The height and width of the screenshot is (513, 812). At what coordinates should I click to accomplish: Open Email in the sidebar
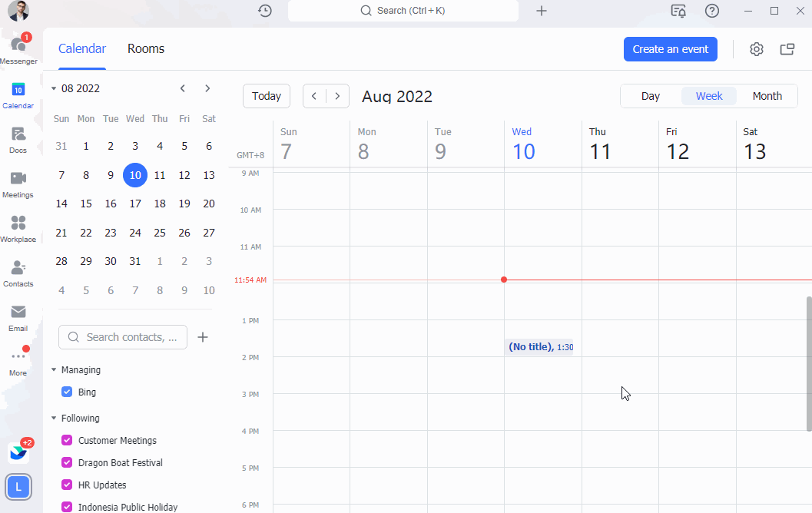tap(18, 316)
